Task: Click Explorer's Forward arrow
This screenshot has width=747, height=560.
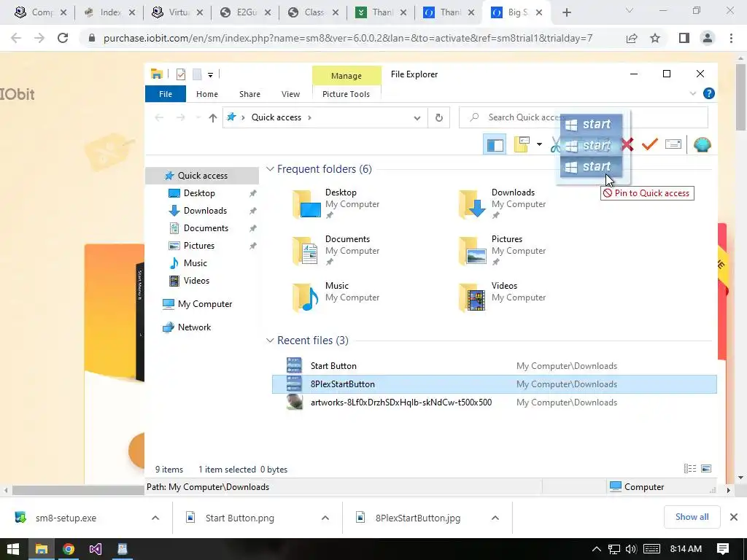Action: (x=181, y=117)
